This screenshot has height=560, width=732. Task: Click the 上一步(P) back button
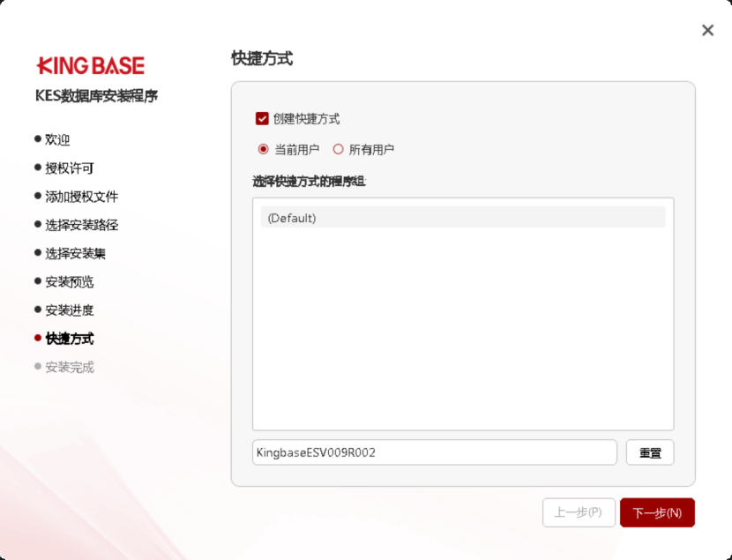click(x=579, y=512)
